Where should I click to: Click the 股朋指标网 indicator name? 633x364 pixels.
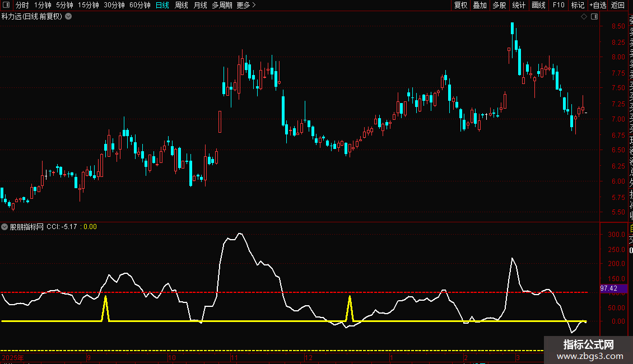pos(27,227)
